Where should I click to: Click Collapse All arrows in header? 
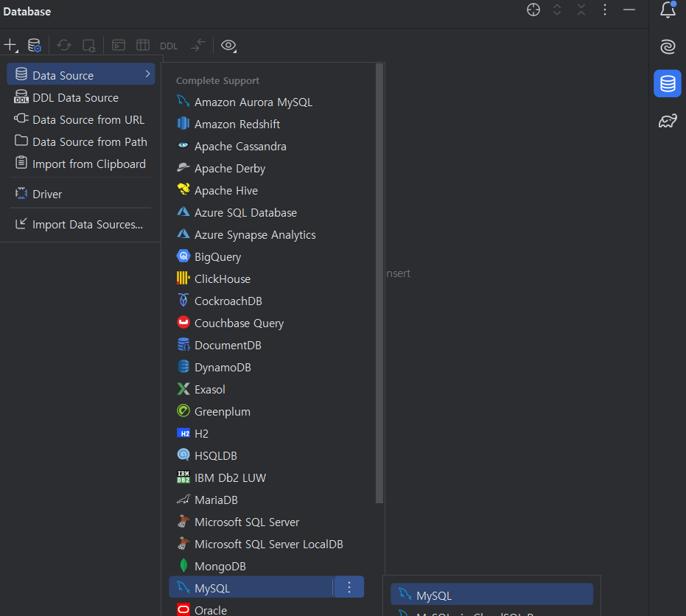click(581, 10)
